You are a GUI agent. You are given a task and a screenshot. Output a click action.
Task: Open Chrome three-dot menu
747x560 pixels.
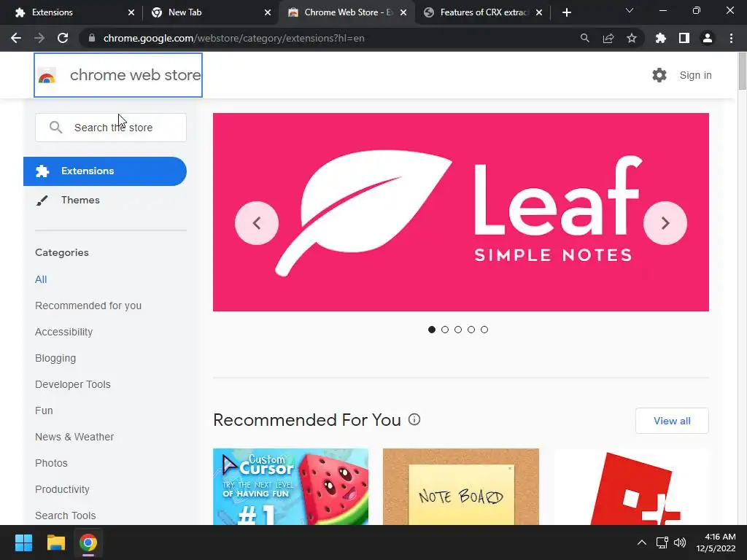click(731, 38)
